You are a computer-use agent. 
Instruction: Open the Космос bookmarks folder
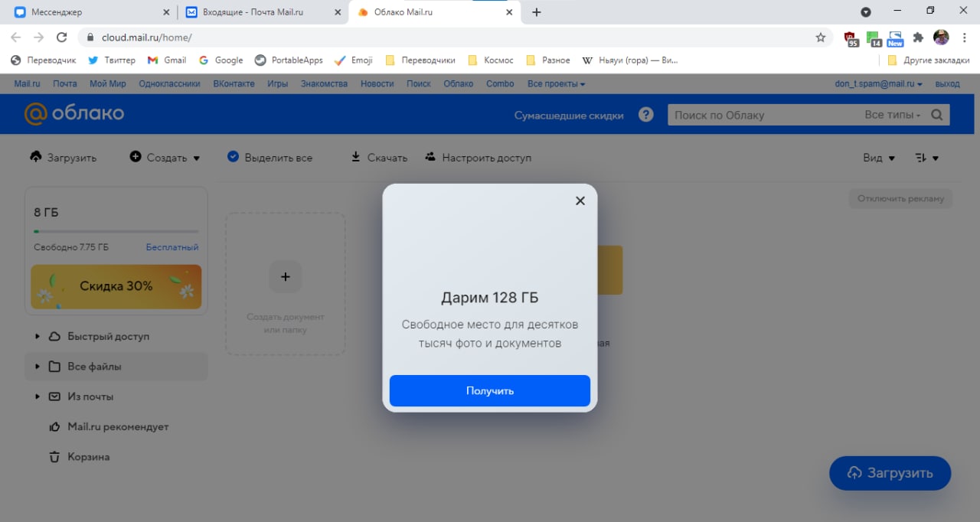coord(490,60)
